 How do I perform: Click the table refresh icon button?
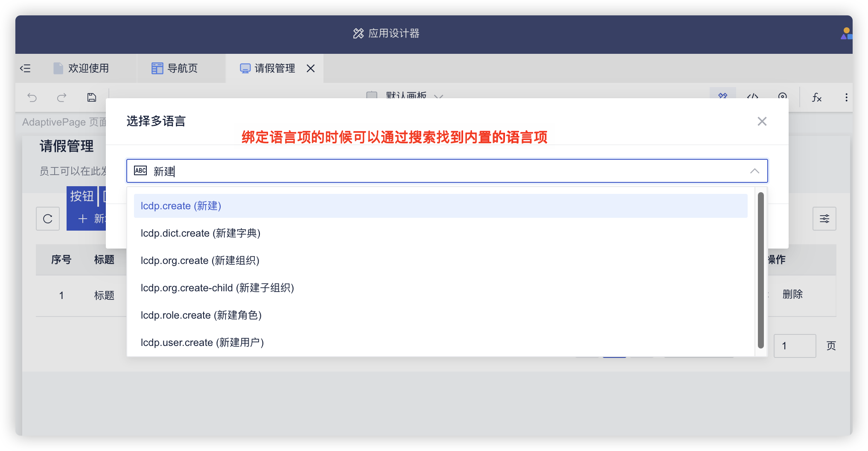[48, 219]
